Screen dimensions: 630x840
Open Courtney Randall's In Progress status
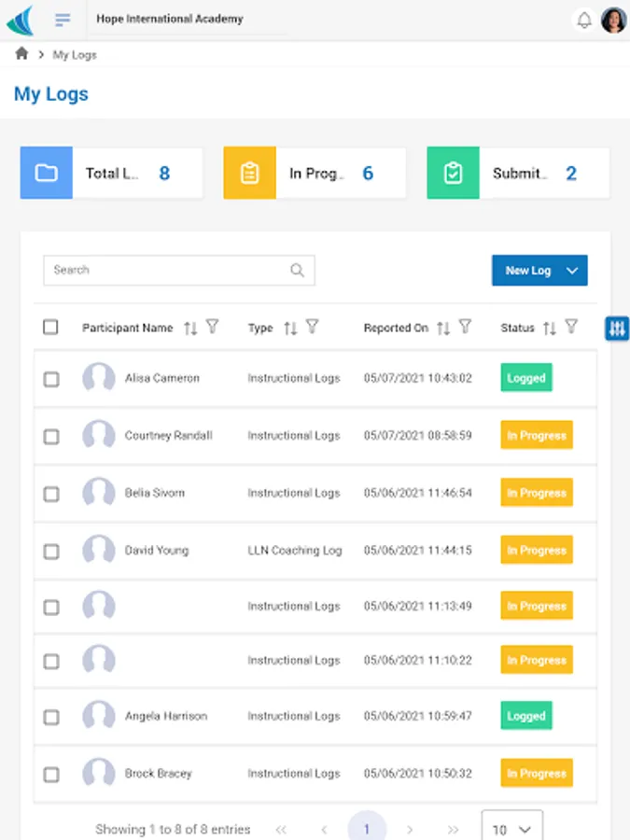click(537, 435)
